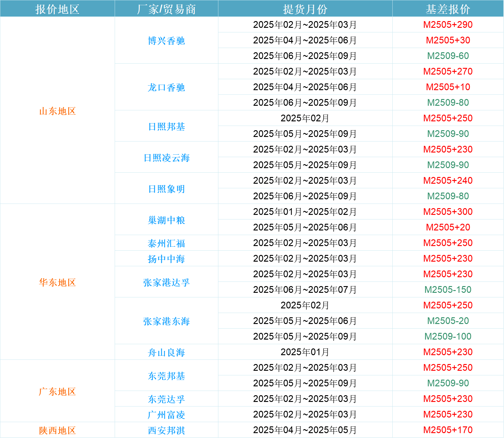The height and width of the screenshot is (438, 504).
Task: Open the 西安邦淇 link
Action: 166,430
